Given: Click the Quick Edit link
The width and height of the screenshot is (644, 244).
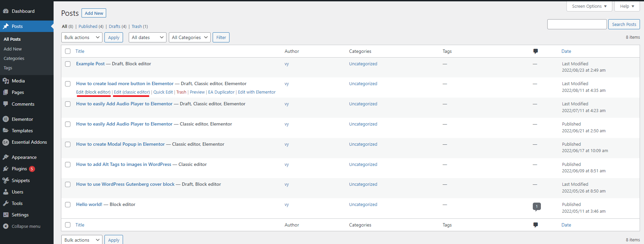Looking at the screenshot, I should coord(163,92).
